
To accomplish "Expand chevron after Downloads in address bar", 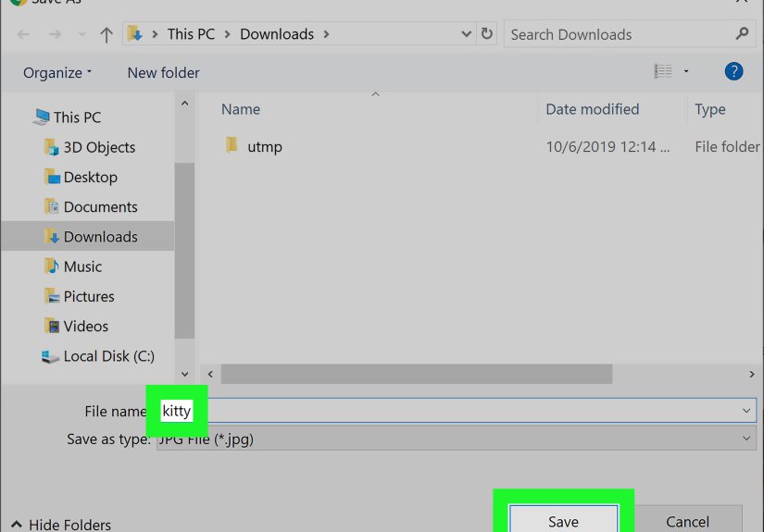I will click(x=327, y=34).
